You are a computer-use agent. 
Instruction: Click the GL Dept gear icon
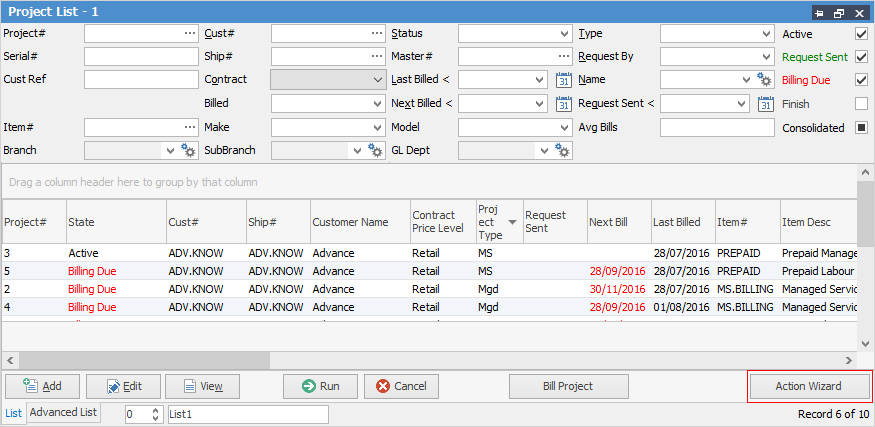point(563,150)
